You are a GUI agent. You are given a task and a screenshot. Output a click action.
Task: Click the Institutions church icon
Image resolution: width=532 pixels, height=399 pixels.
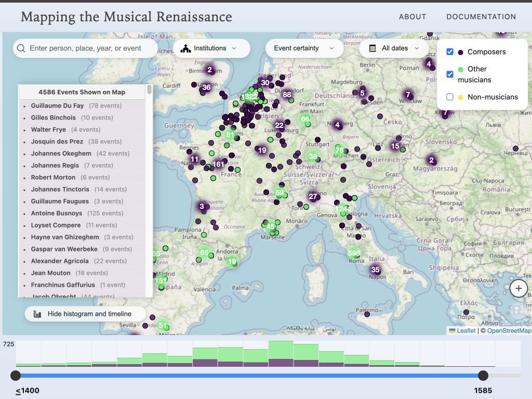[x=185, y=48]
